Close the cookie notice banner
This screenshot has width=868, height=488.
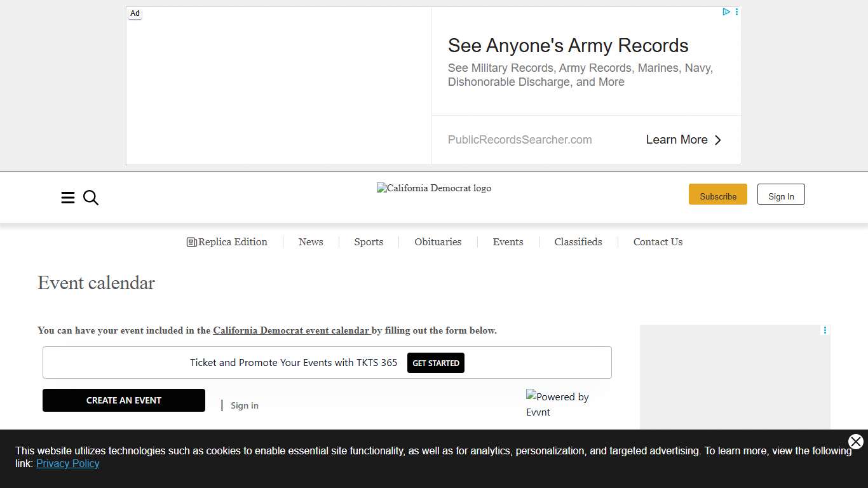pyautogui.click(x=855, y=442)
